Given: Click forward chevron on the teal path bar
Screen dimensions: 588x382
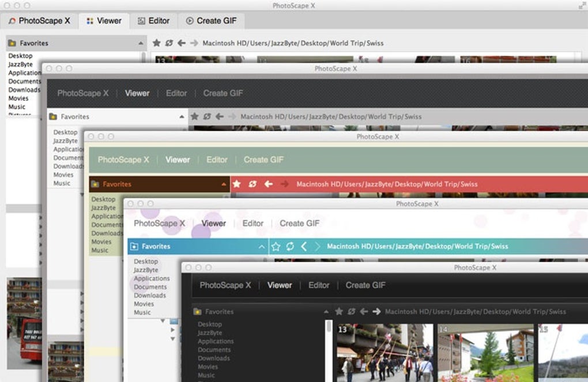Looking at the screenshot, I should point(317,246).
